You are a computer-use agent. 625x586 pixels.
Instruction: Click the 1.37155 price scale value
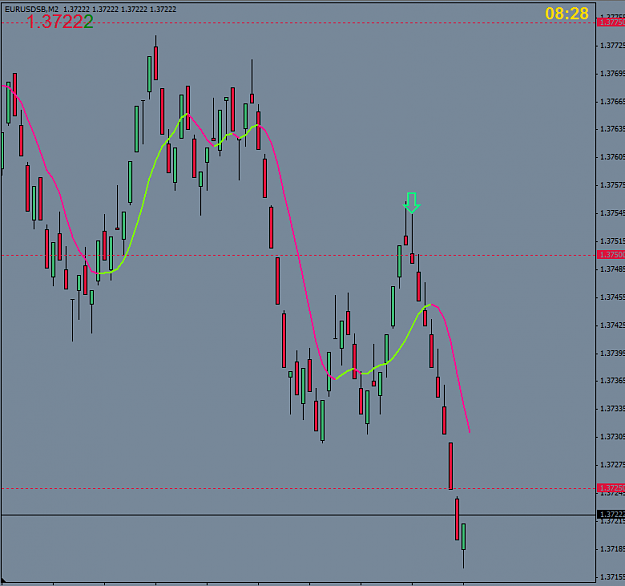pyautogui.click(x=612, y=577)
